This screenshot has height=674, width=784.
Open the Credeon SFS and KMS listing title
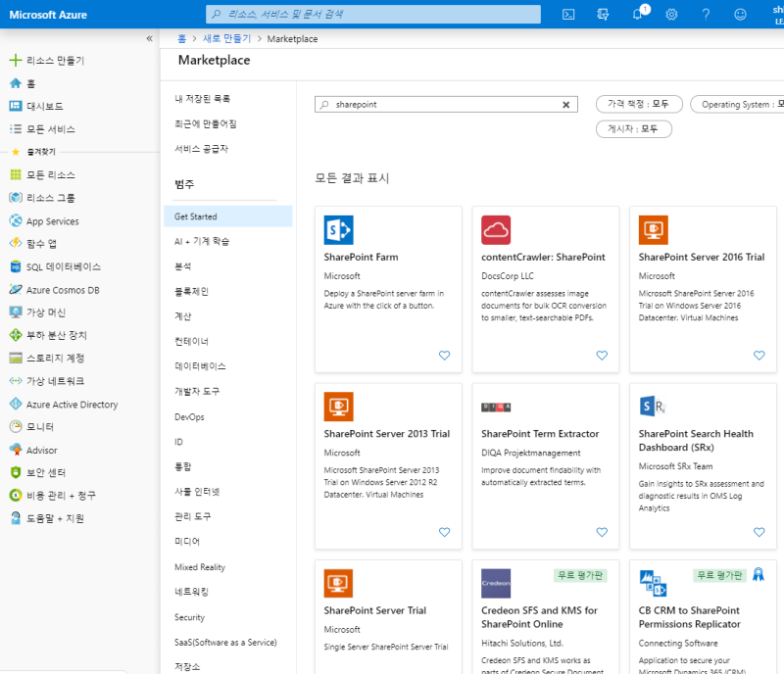[x=540, y=617]
